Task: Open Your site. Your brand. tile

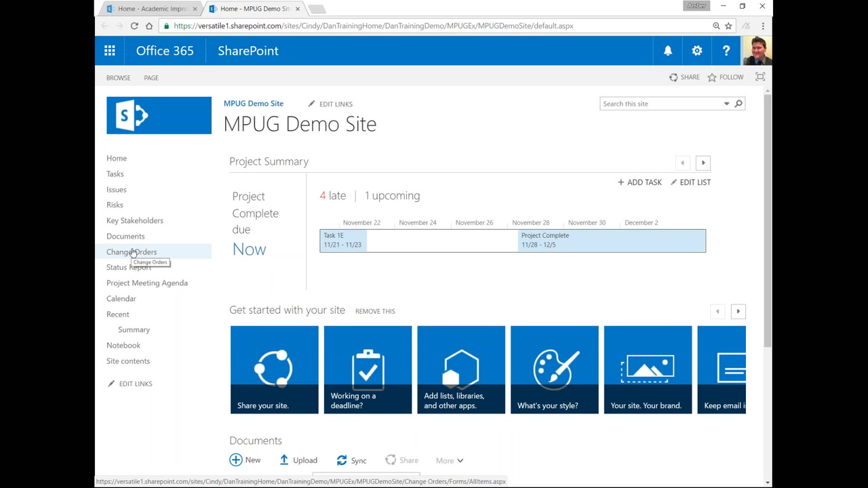Action: point(648,369)
